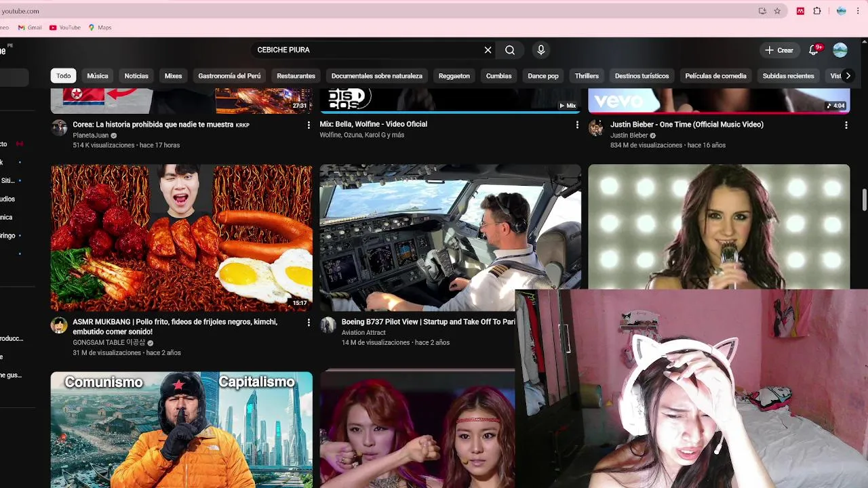Click the install app icon in the address bar
The image size is (868, 488).
click(x=762, y=11)
